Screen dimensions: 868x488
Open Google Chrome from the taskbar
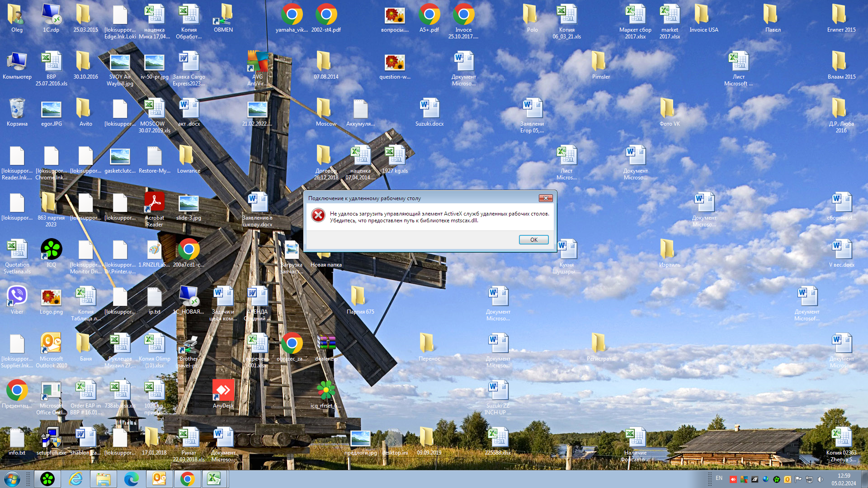pyautogui.click(x=188, y=479)
